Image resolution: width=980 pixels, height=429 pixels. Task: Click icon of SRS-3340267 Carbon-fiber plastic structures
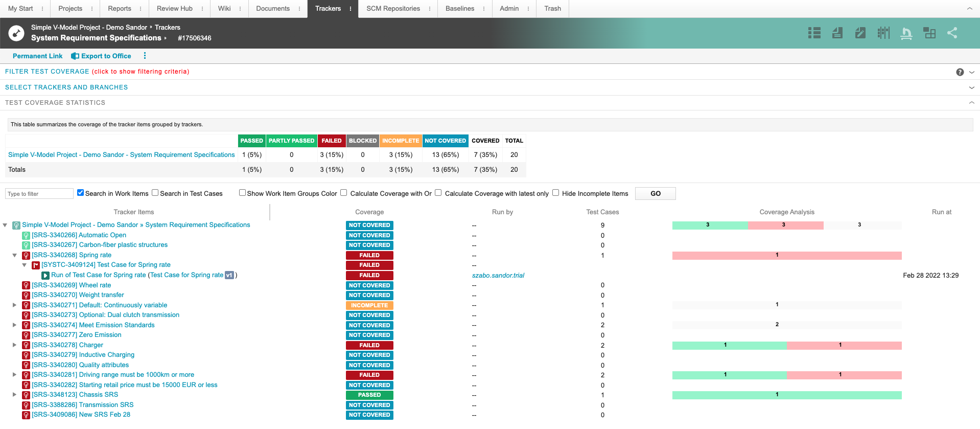pos(26,245)
